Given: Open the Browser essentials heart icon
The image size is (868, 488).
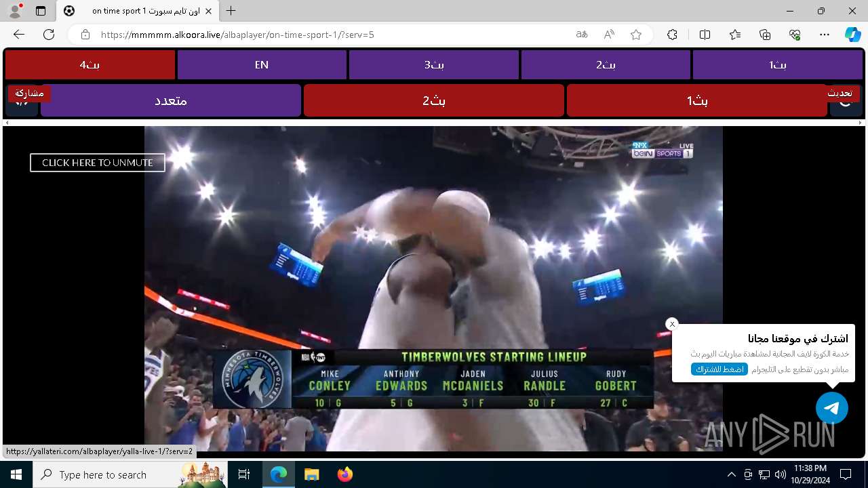Looking at the screenshot, I should [795, 35].
